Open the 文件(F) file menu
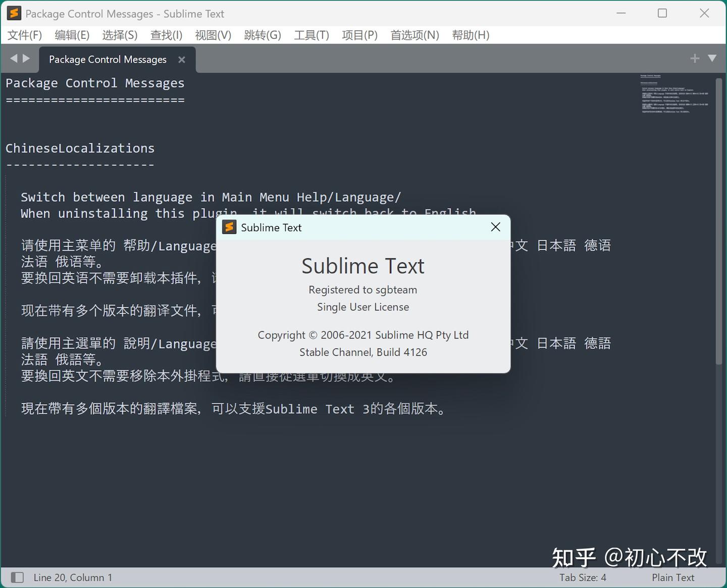The image size is (727, 588). (x=24, y=35)
